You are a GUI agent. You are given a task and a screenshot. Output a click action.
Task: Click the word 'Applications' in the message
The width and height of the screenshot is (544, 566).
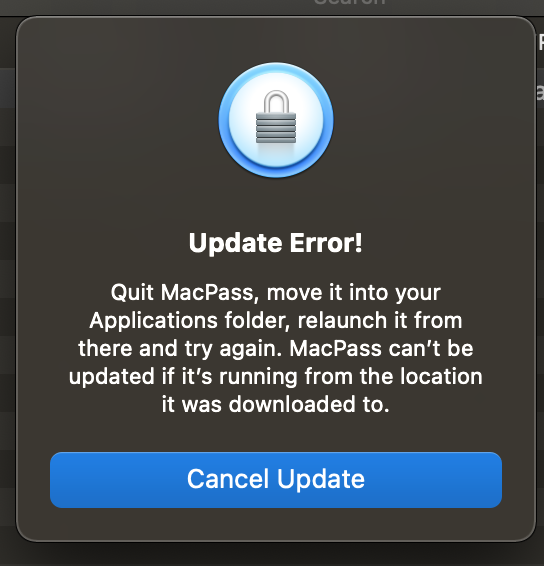click(x=153, y=321)
